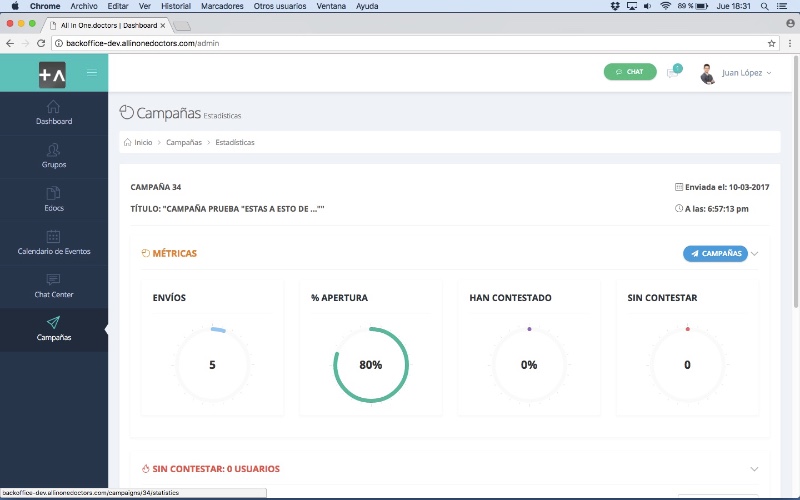Open the Juan López user dropdown
The image size is (800, 500).
coord(746,73)
